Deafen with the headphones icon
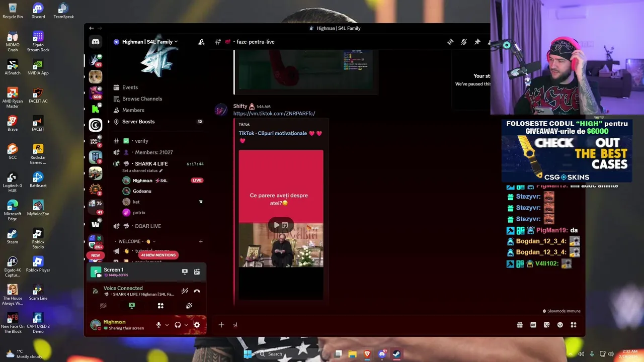Viewport: 644px width, 362px height. pos(178,325)
